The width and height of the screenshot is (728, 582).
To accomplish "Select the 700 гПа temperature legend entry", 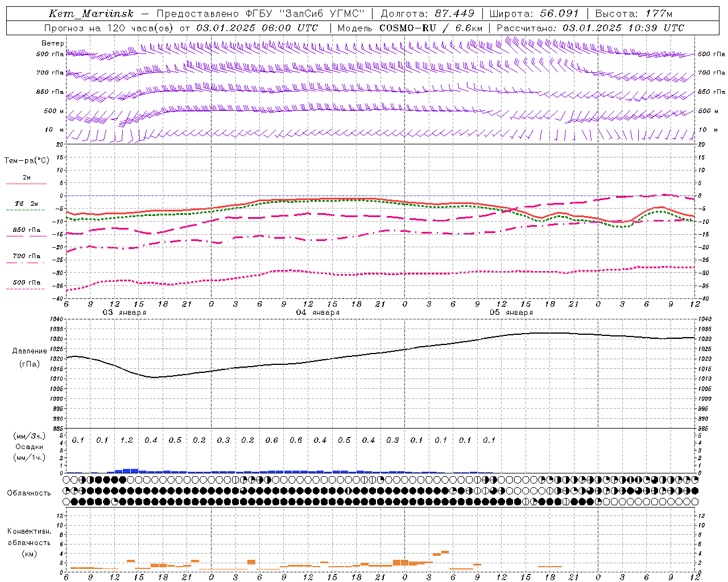I will (27, 256).
